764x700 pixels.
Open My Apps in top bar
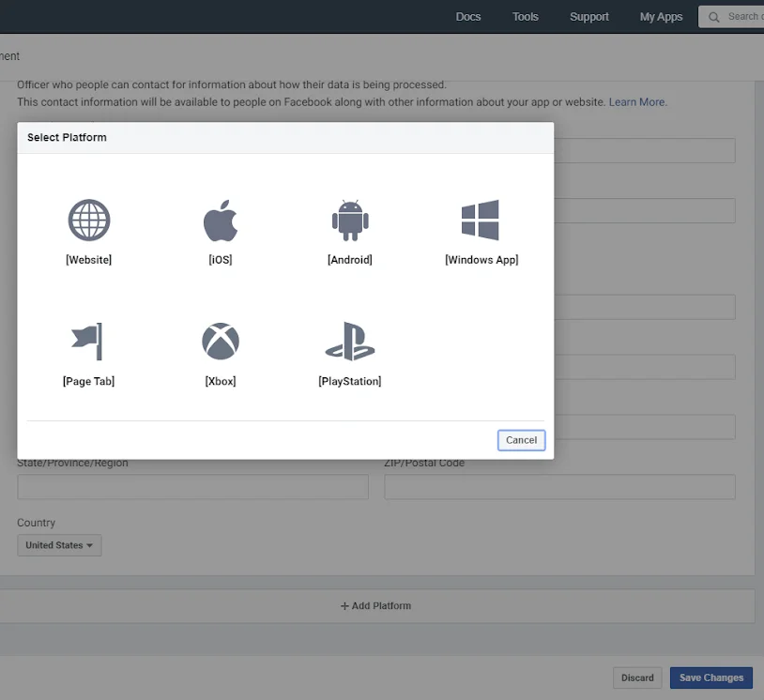[661, 17]
